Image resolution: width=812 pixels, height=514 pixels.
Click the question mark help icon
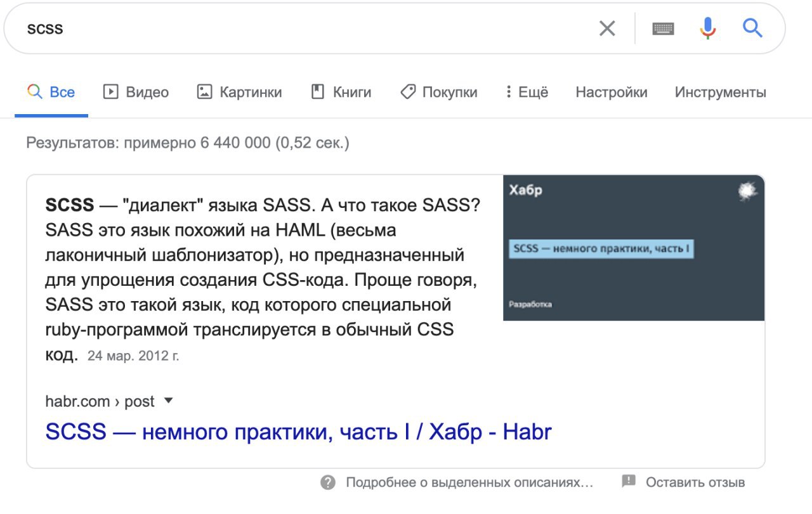[x=328, y=483]
